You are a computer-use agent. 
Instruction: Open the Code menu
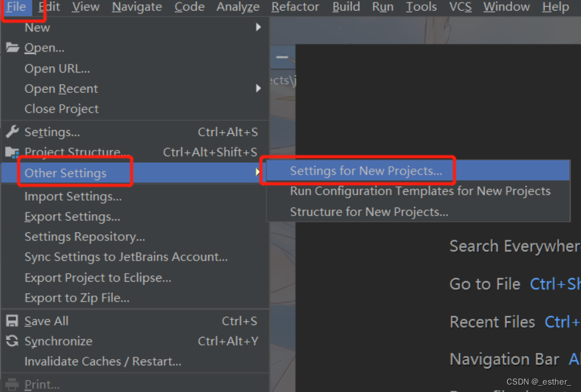[190, 7]
